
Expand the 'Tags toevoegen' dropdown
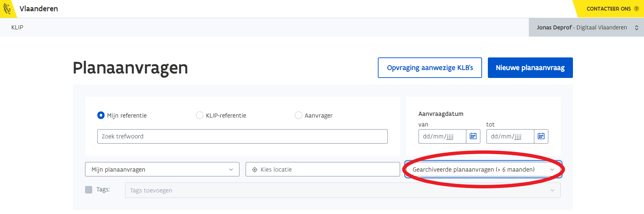coord(342,190)
